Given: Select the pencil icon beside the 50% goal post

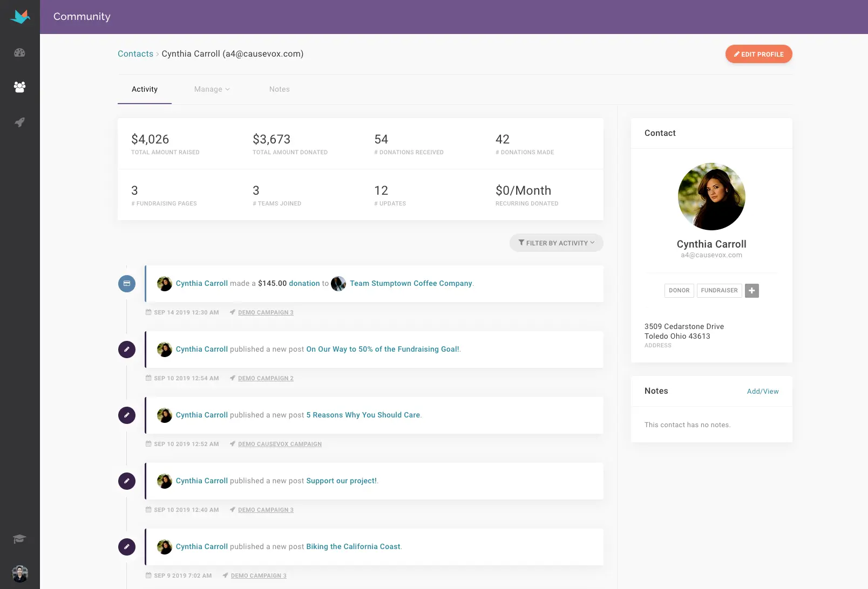Looking at the screenshot, I should pyautogui.click(x=127, y=349).
